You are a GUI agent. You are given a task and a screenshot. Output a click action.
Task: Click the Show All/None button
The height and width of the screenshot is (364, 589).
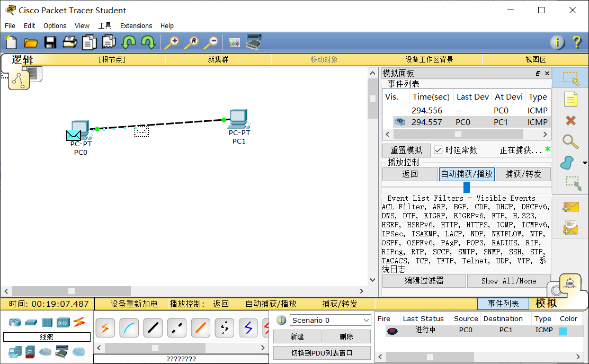click(x=508, y=281)
